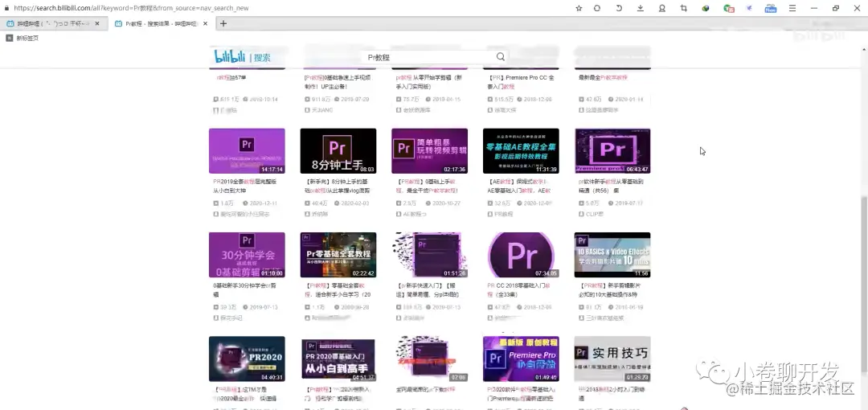Switch to the first bilibili homepage tab
This screenshot has height=410, width=868.
(x=53, y=24)
